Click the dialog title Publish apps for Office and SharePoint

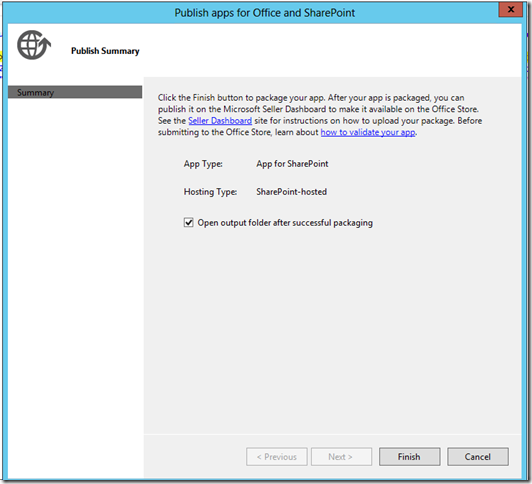pyautogui.click(x=265, y=13)
